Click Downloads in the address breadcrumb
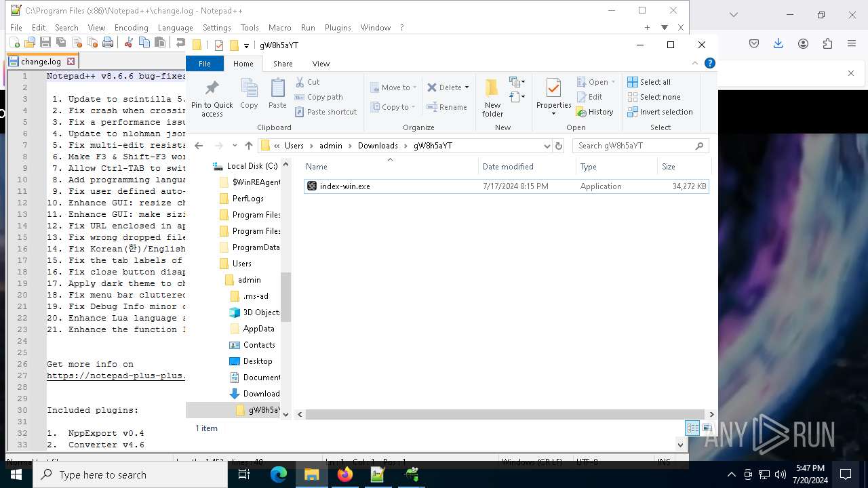Viewport: 868px width, 488px height. (x=378, y=146)
